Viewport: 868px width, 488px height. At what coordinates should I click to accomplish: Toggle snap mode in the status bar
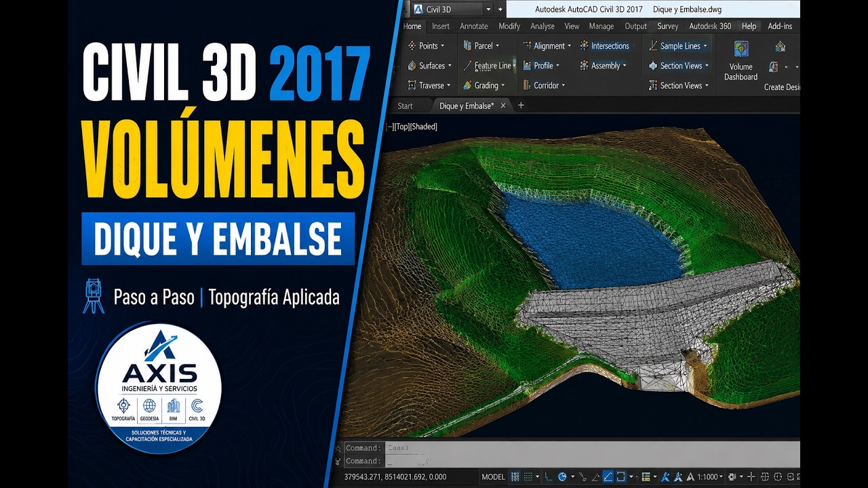(528, 477)
